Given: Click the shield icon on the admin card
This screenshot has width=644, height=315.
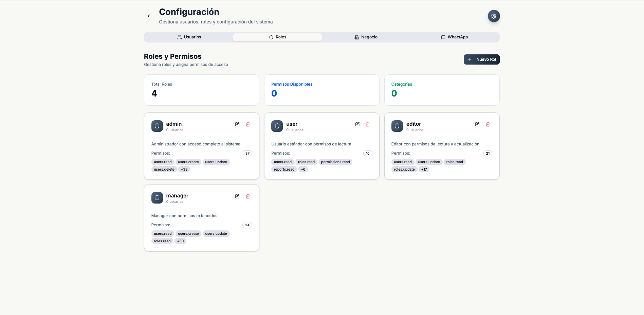Looking at the screenshot, I should coord(157,126).
